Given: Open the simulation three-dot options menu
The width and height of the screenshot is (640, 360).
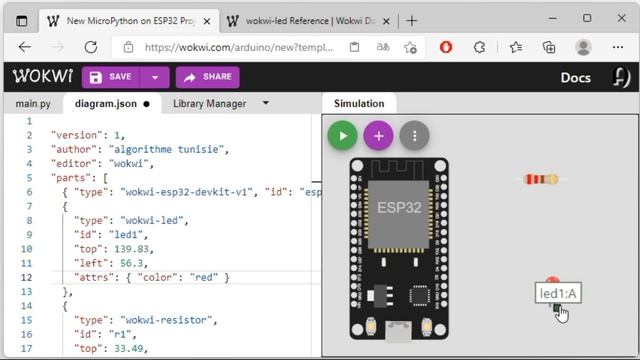Looking at the screenshot, I should point(414,136).
